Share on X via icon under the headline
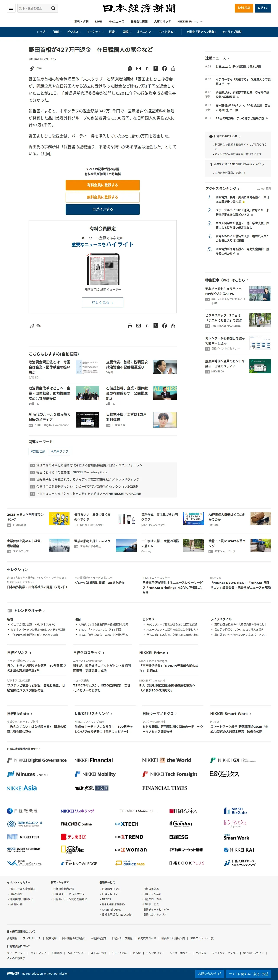 156,69
